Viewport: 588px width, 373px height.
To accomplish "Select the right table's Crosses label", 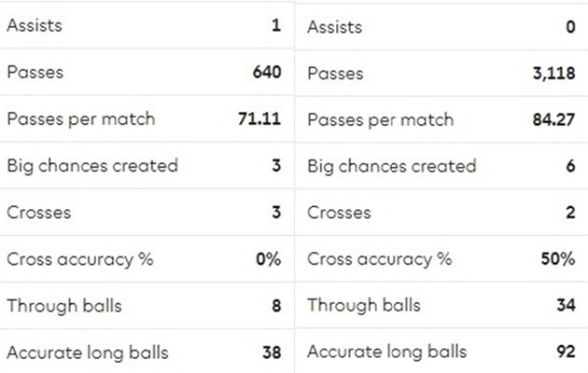I will [338, 213].
